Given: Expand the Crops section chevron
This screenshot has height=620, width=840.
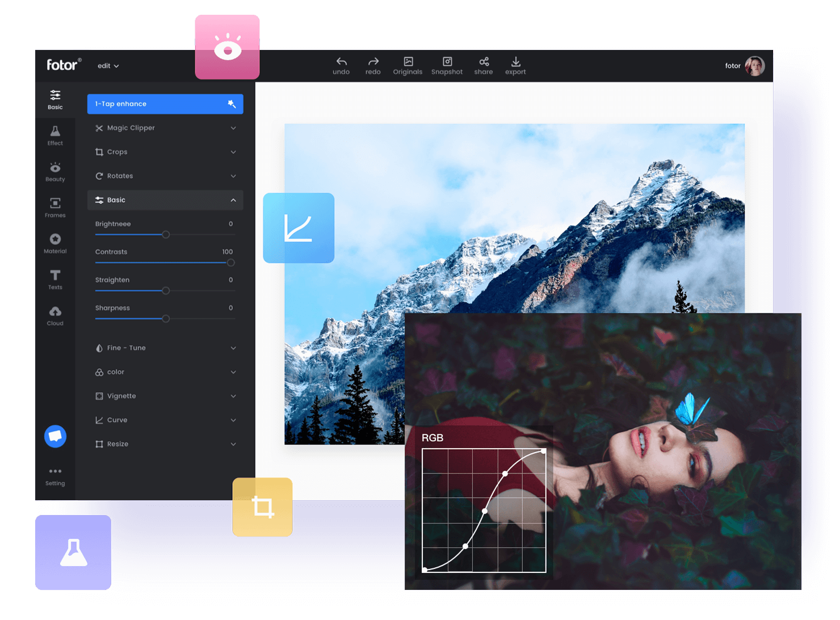Looking at the screenshot, I should click(x=233, y=152).
